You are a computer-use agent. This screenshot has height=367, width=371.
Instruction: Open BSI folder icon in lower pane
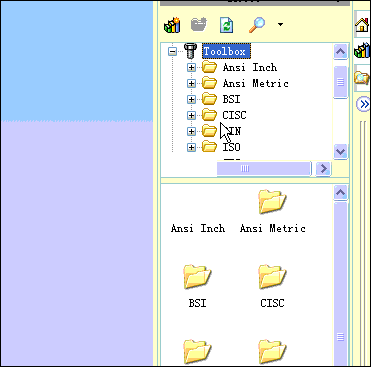coord(197,277)
